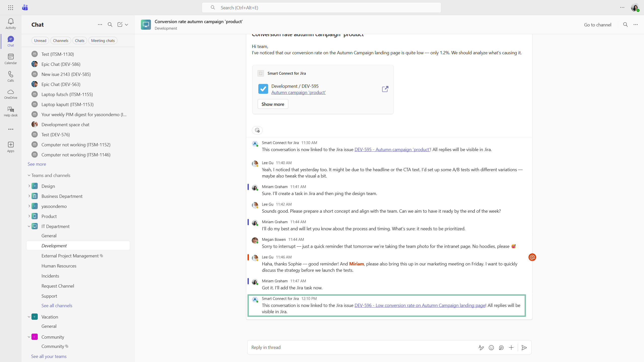Open emoji picker in reply box
The image size is (644, 362).
491,348
